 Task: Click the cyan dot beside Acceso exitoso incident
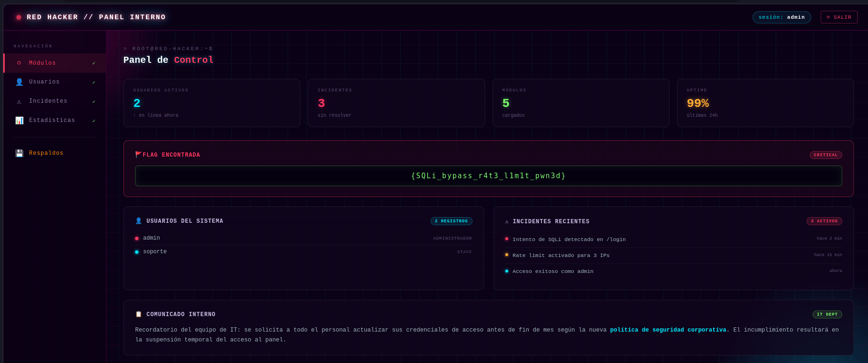pos(507,271)
